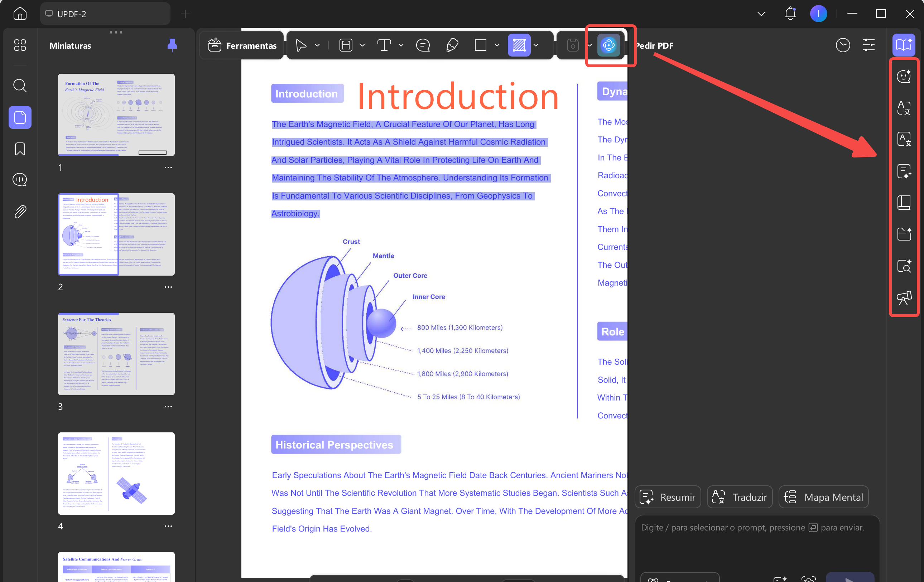Click the AI translate icon in right sidebar
This screenshot has height=582, width=924.
pyautogui.click(x=904, y=108)
